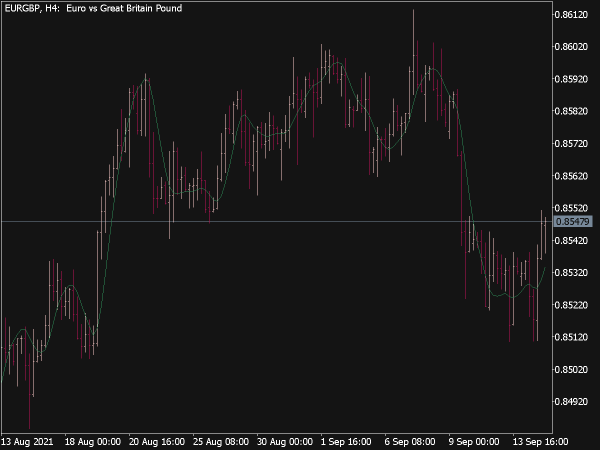
Task: Select the 9 Sep 00:00 time label
Action: [474, 442]
